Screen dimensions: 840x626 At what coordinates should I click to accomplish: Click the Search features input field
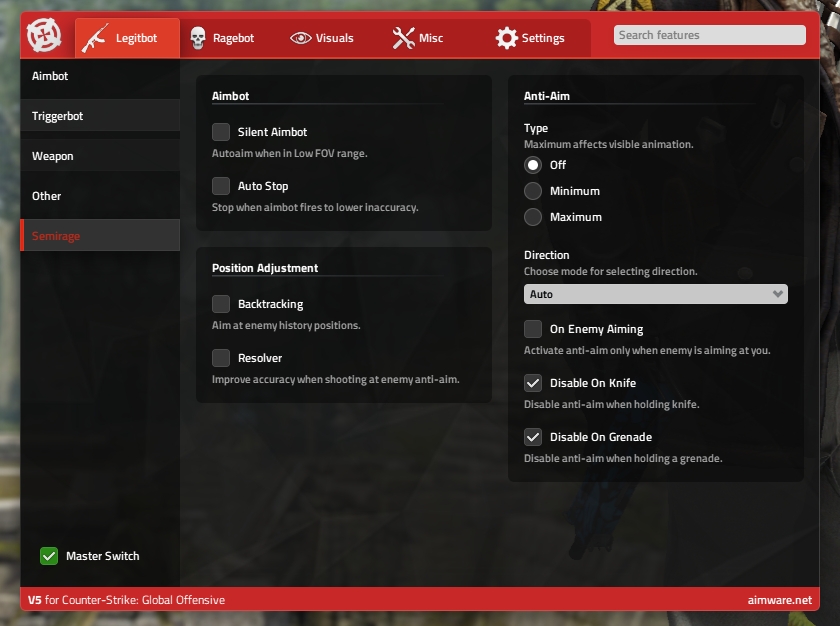coord(709,35)
